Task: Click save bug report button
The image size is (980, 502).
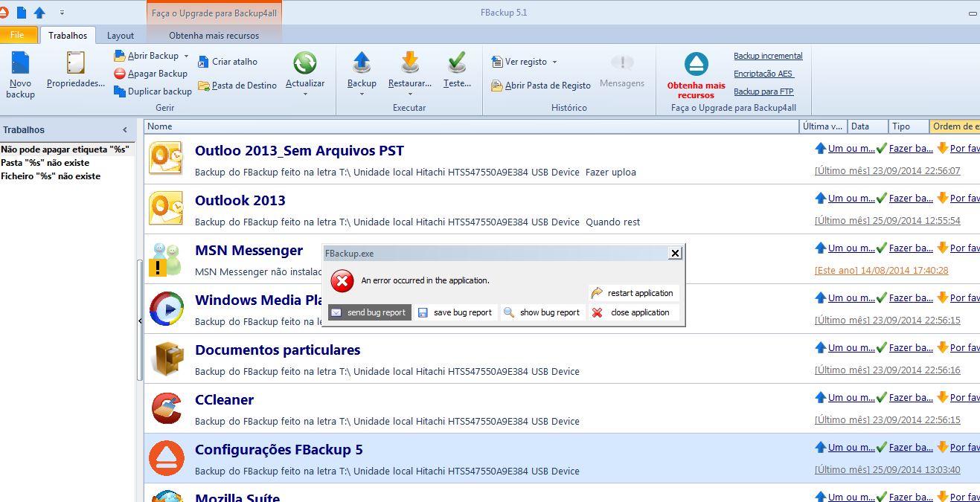Action: pos(455,312)
